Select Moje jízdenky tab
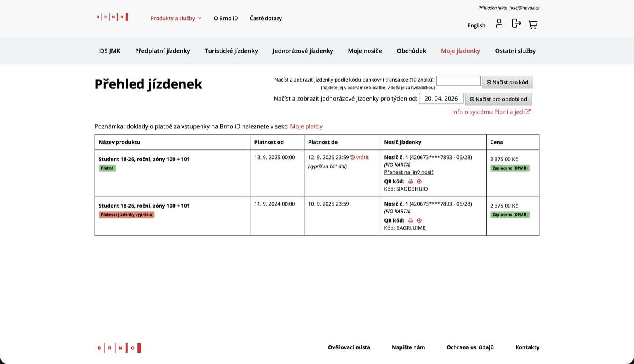The height and width of the screenshot is (364, 634). click(460, 51)
